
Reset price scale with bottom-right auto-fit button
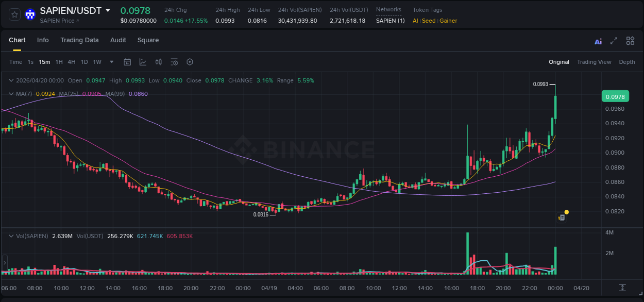coord(622,288)
